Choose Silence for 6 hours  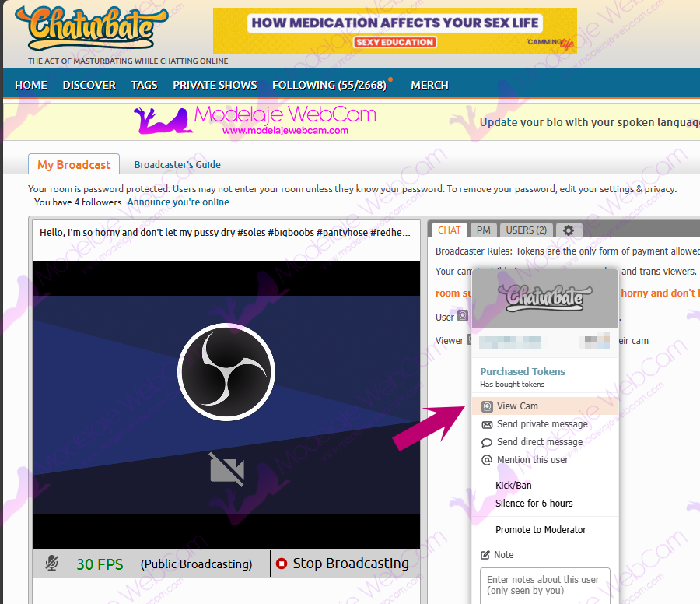(534, 504)
